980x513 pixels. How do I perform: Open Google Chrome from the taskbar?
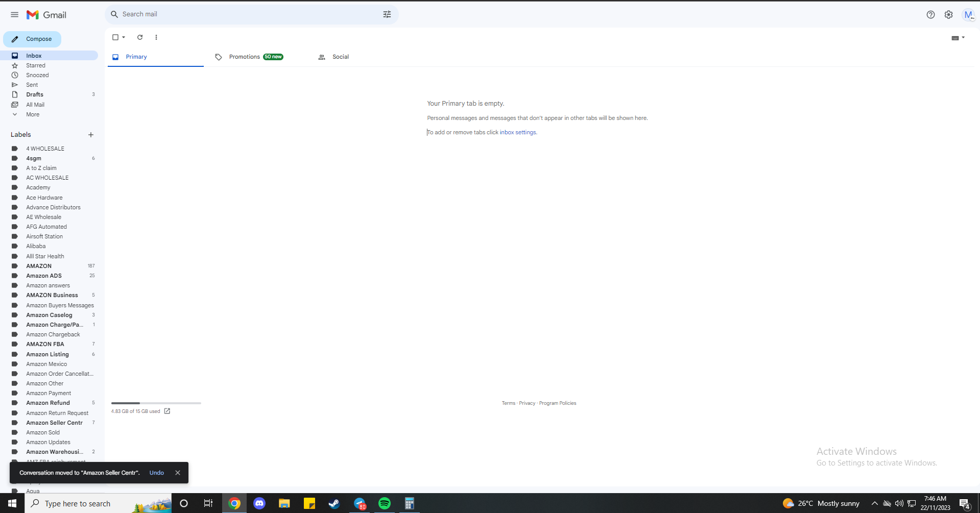[234, 503]
